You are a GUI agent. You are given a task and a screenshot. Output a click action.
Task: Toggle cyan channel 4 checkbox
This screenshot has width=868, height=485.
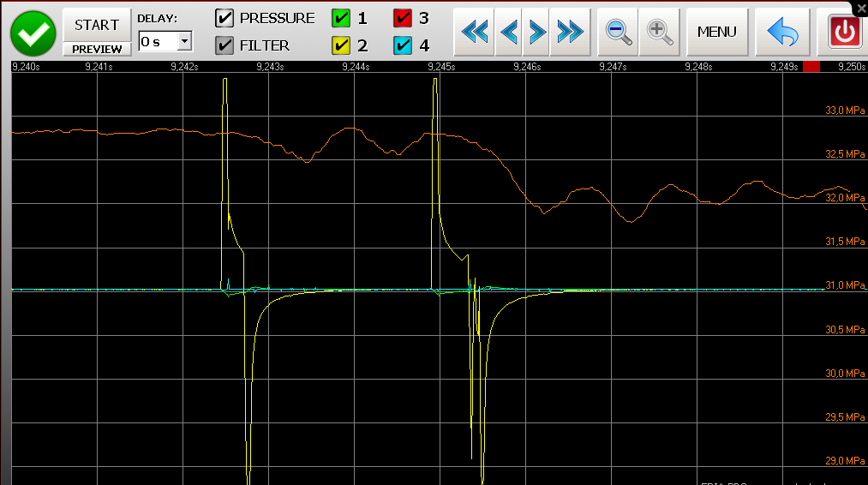[x=403, y=45]
